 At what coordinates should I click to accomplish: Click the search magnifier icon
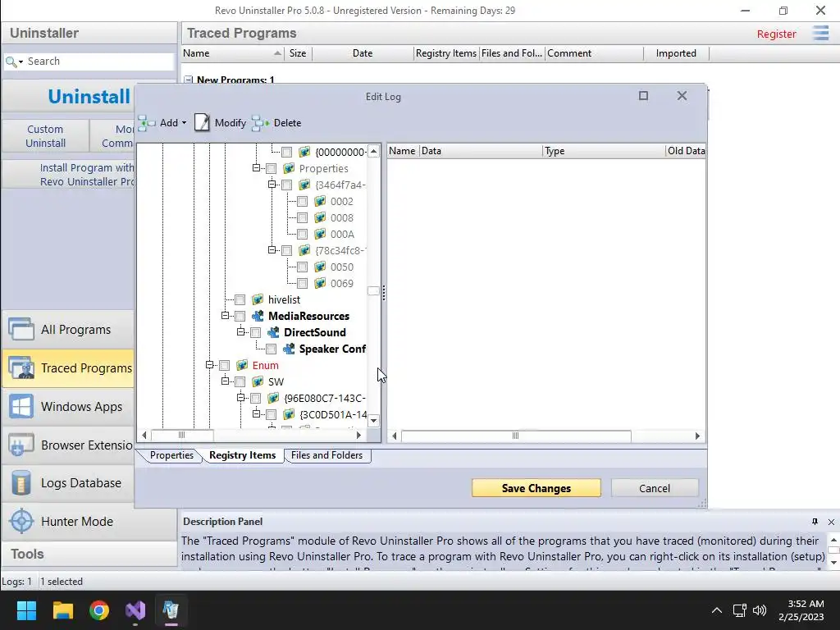click(11, 62)
